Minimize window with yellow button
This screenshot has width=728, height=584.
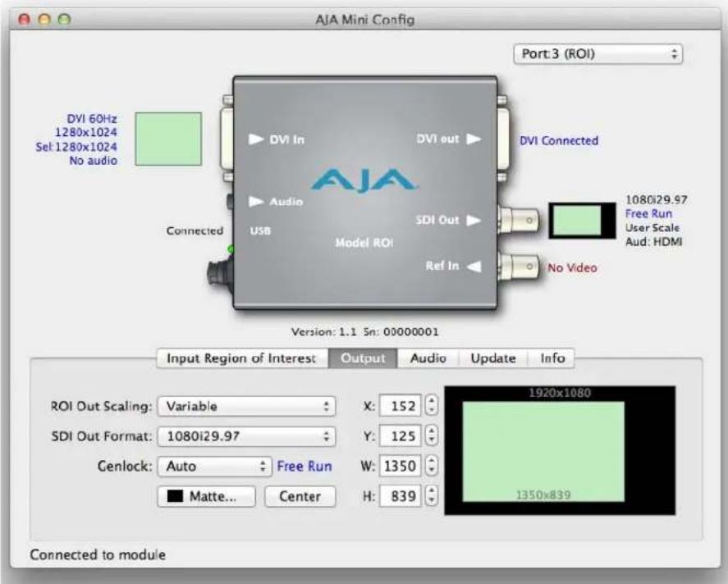click(44, 20)
